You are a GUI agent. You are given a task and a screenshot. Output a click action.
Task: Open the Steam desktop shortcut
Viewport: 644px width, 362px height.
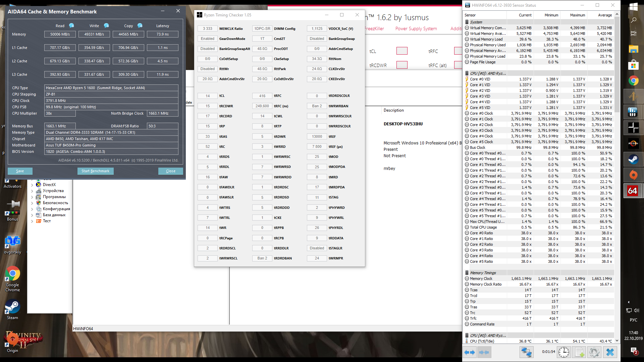(13, 309)
